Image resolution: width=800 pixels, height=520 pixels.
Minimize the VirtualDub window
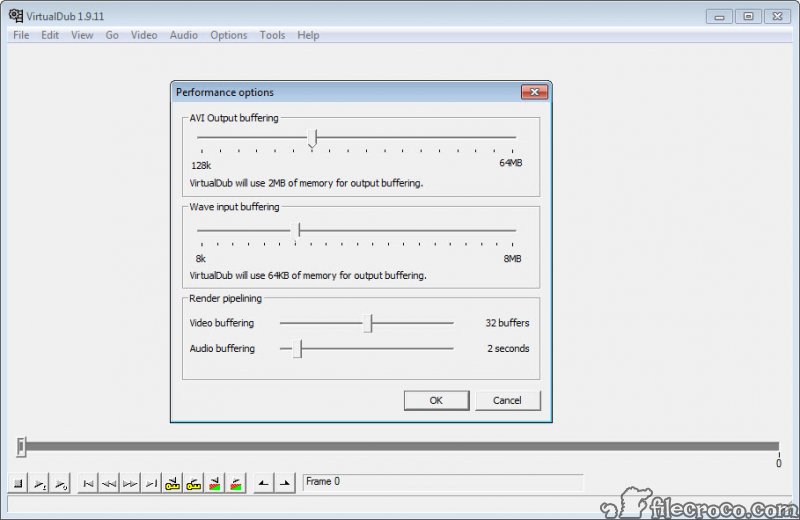click(719, 16)
